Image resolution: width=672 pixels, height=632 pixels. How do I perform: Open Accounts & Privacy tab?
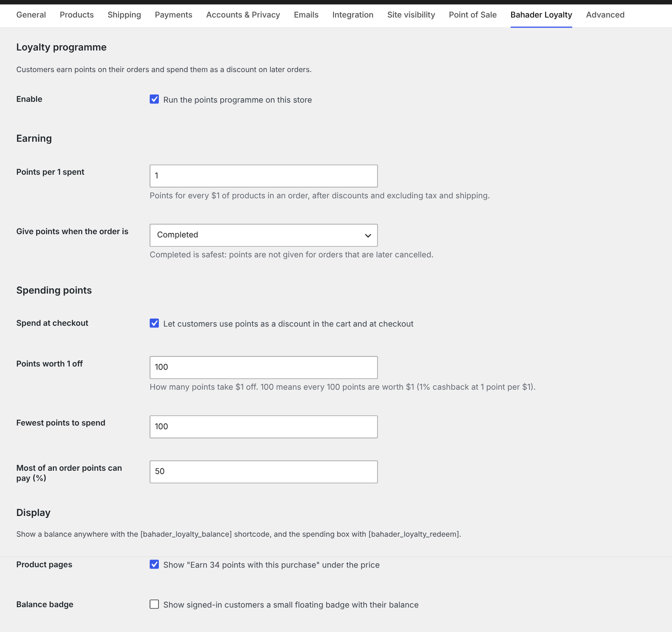[243, 15]
